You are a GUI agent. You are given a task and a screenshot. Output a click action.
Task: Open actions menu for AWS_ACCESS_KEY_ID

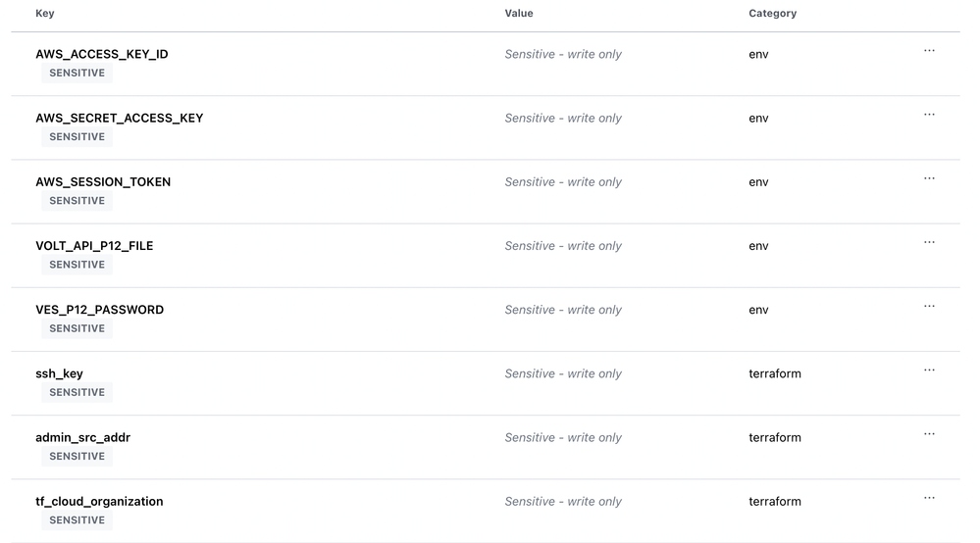click(x=929, y=51)
